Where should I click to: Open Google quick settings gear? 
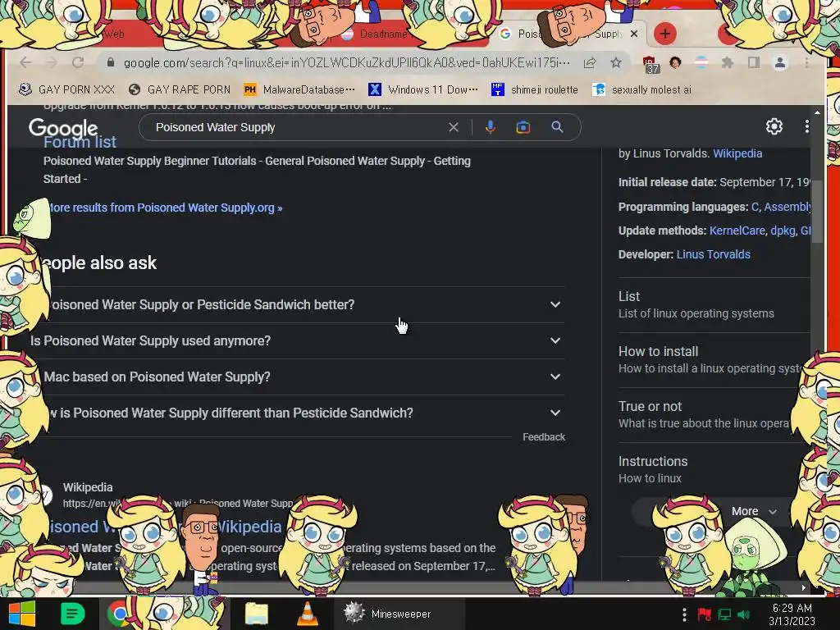(774, 126)
